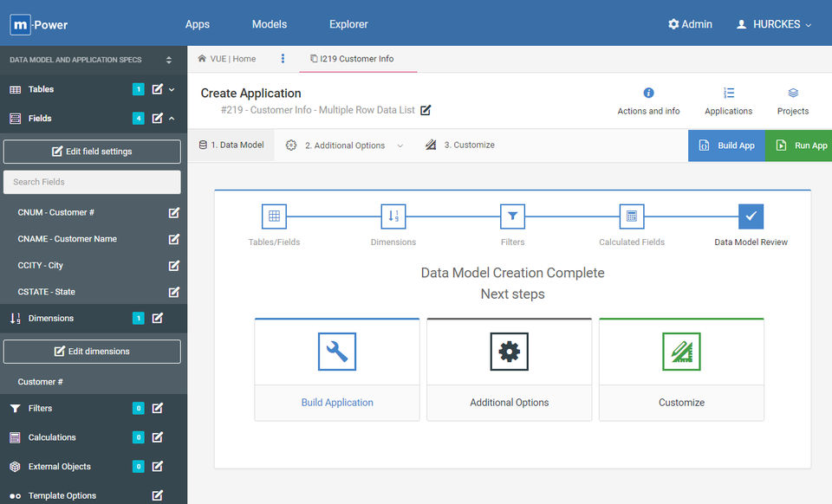Click the Build App button

[x=726, y=145]
